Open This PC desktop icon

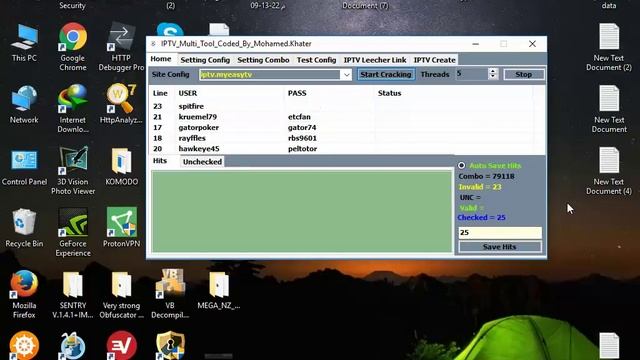click(24, 42)
